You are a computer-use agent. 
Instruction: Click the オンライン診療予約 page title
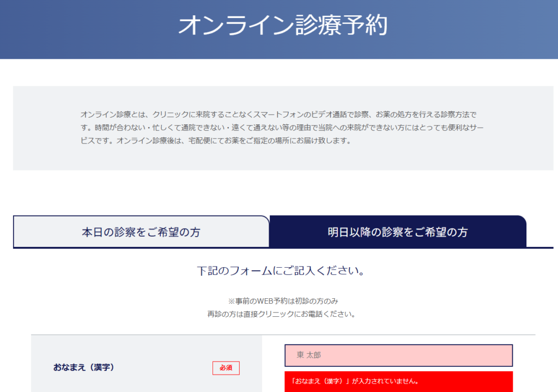point(282,26)
